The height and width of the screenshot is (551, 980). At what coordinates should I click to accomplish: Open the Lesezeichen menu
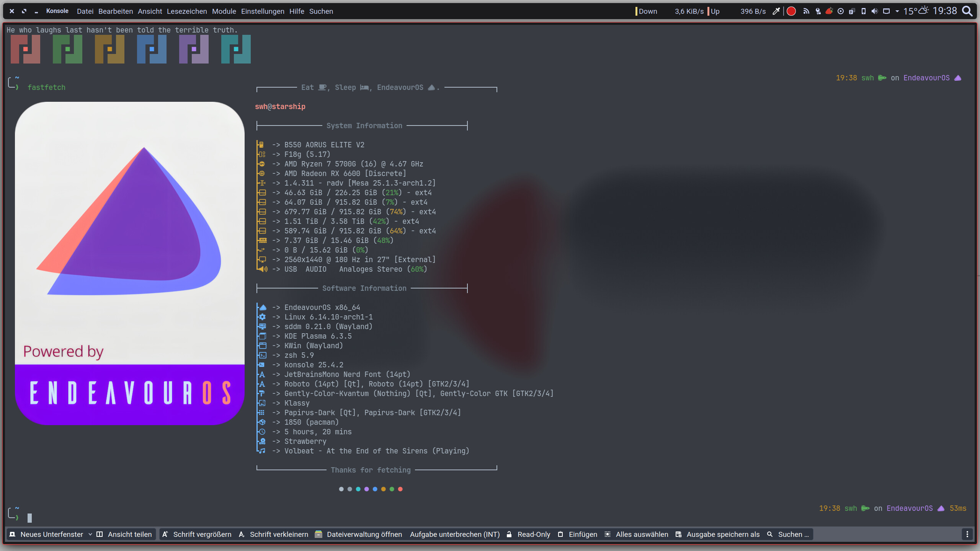pyautogui.click(x=186, y=11)
